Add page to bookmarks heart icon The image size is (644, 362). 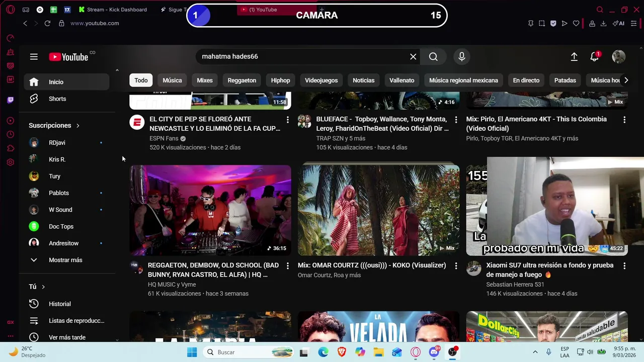coord(576,23)
